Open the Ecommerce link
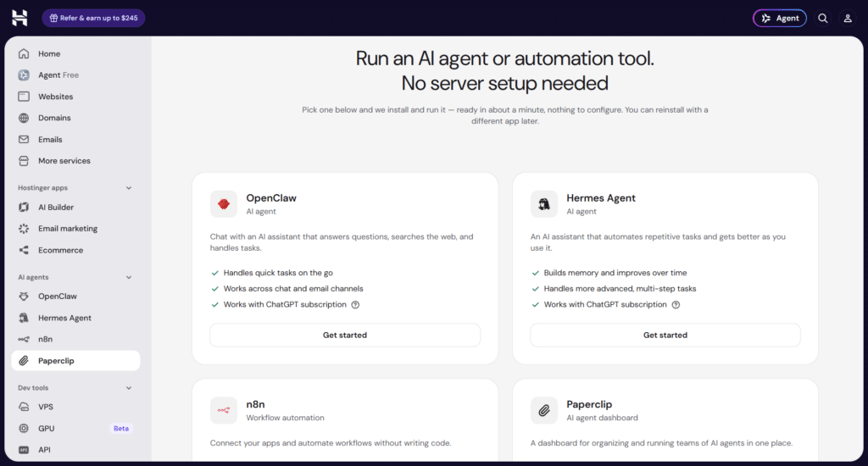868x466 pixels. [60, 250]
